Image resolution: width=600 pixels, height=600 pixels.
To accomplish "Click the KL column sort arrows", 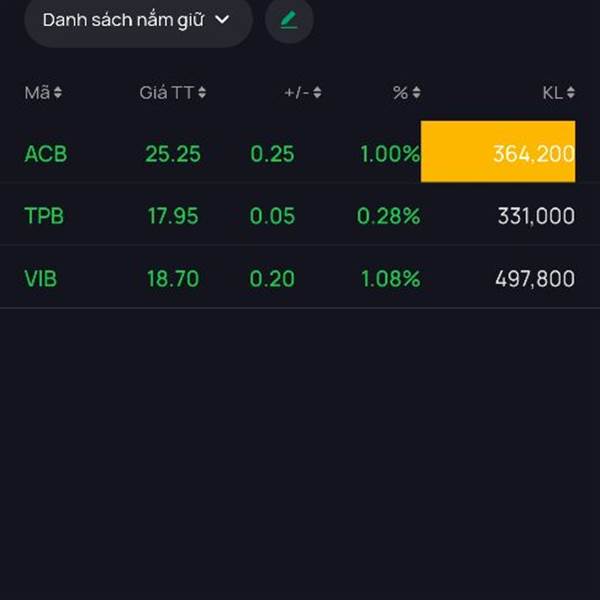I will click(570, 93).
